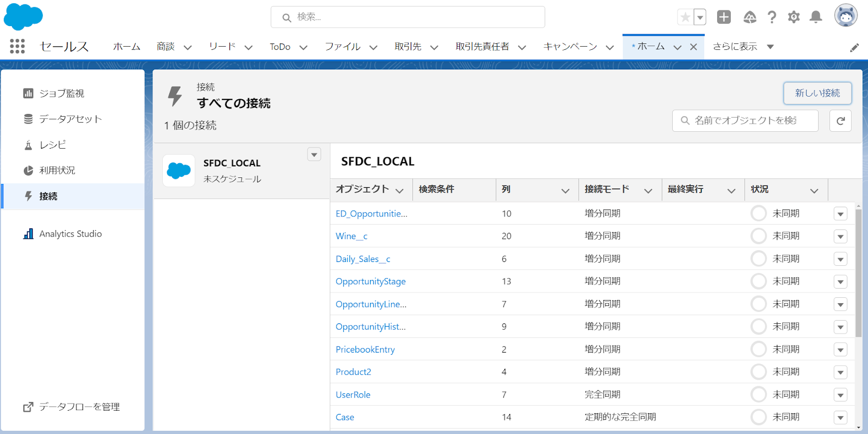Open the notifications bell
This screenshot has height=434, width=868.
(x=816, y=17)
